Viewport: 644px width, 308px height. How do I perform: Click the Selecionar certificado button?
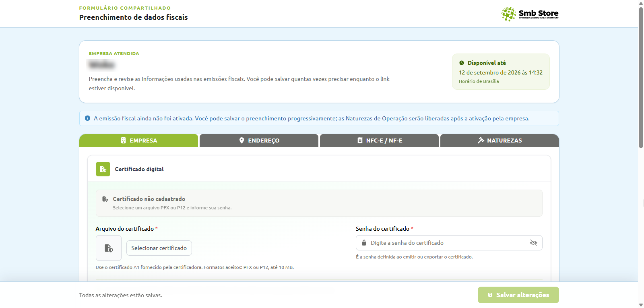point(159,248)
